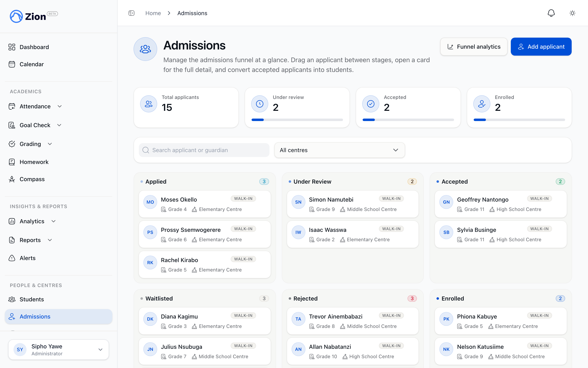Click the Goal Check icon
Viewport: 588px width, 368px height.
click(x=12, y=125)
